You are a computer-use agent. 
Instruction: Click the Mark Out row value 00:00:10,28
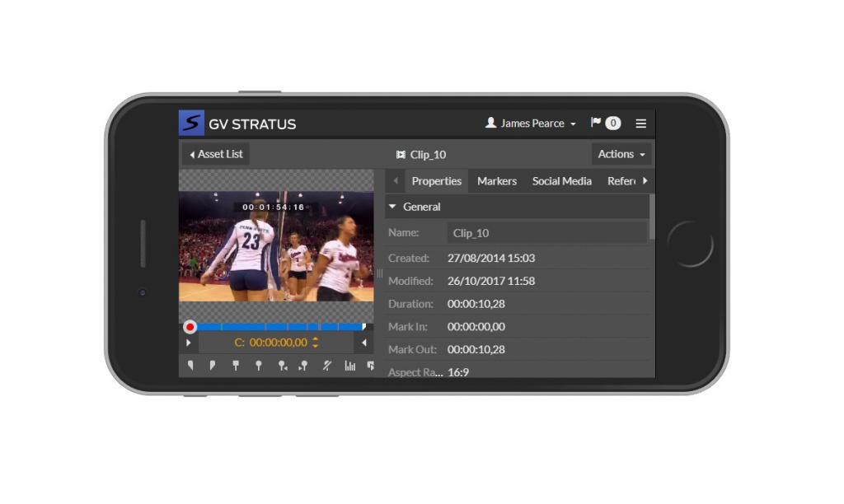[x=476, y=350]
